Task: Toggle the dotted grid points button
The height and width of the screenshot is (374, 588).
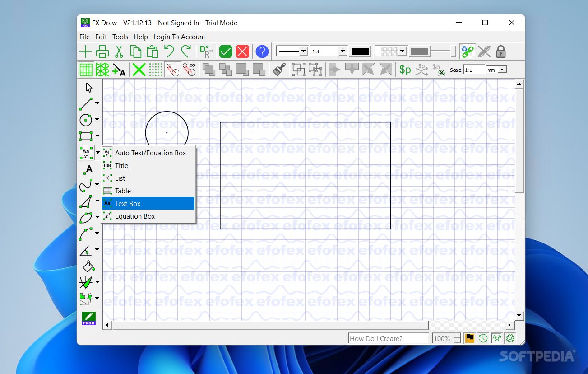Action: click(156, 70)
